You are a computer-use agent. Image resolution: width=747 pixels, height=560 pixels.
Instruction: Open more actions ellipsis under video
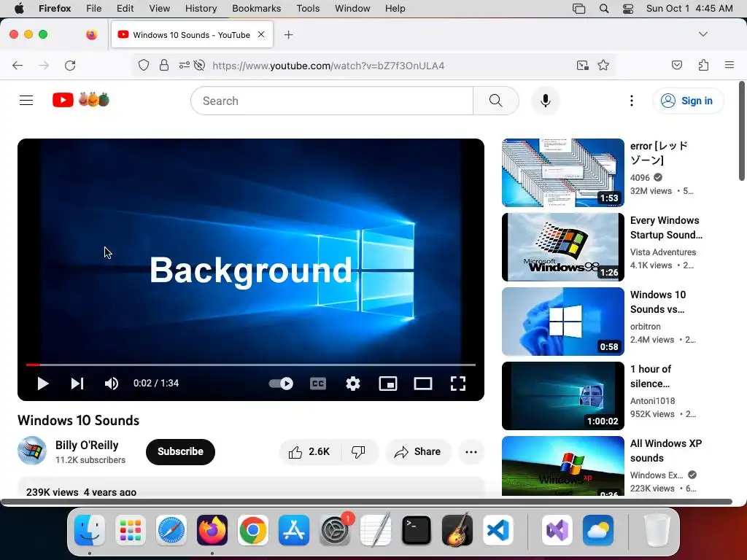pyautogui.click(x=471, y=452)
